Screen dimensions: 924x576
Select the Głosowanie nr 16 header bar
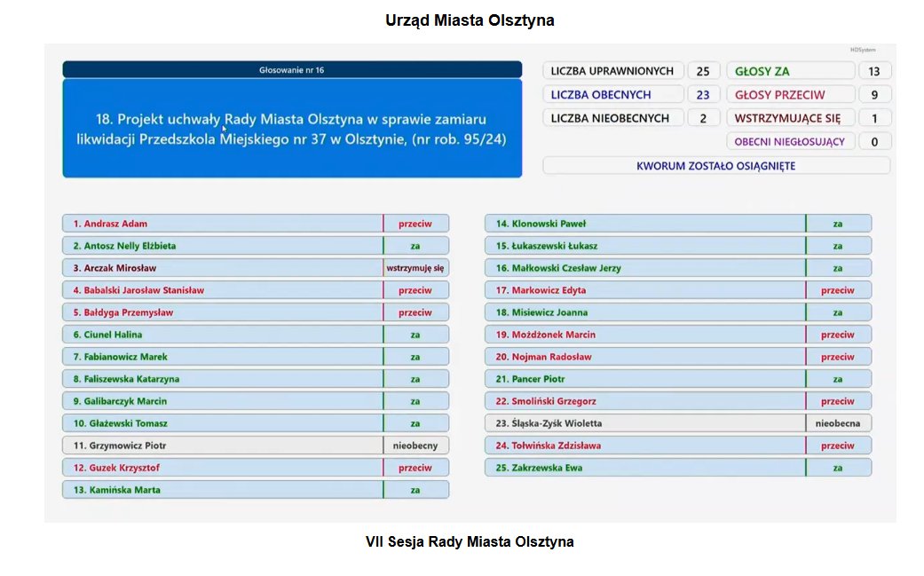pyautogui.click(x=292, y=69)
